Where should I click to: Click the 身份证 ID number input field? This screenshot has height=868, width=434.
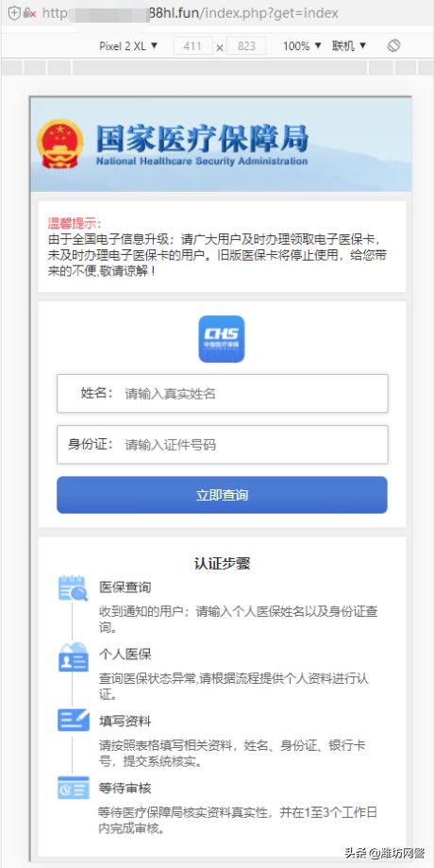coord(223,445)
